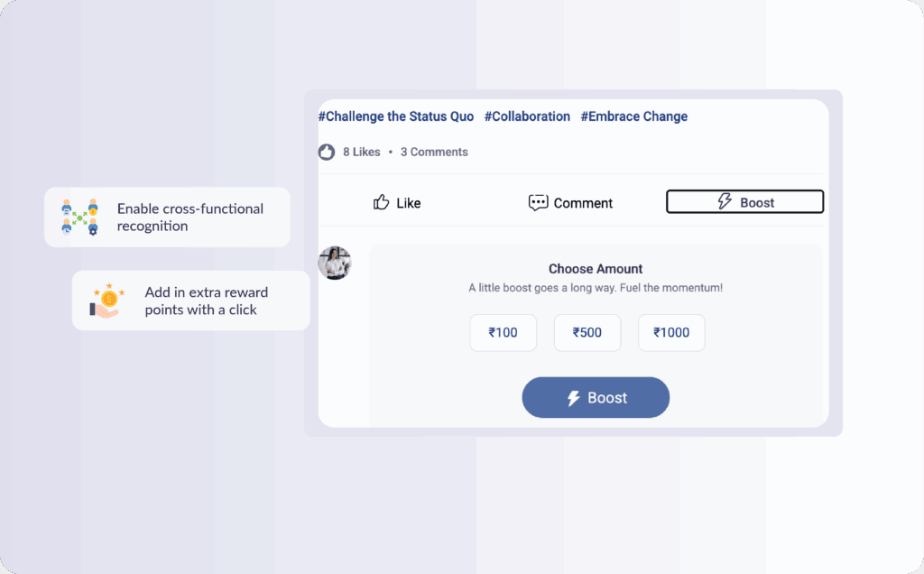Click the thumbs-up likes count icon
The height and width of the screenshot is (574, 924).
(327, 153)
